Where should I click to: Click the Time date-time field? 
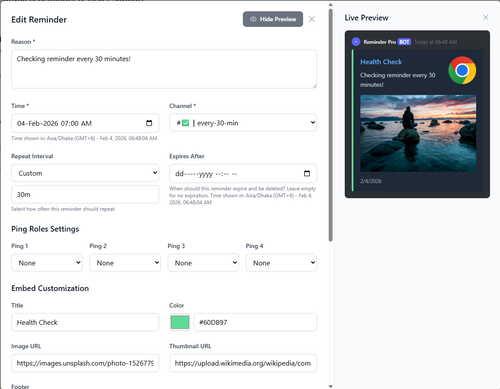coord(85,123)
